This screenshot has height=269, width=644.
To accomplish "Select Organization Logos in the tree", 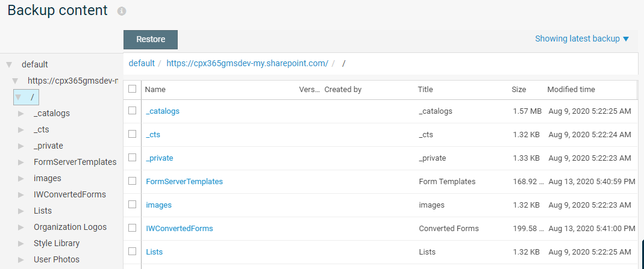I will tap(70, 227).
